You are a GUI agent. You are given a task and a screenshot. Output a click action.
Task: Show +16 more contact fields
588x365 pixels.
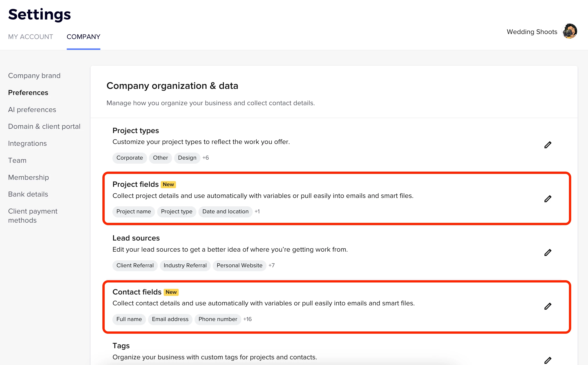(x=247, y=319)
